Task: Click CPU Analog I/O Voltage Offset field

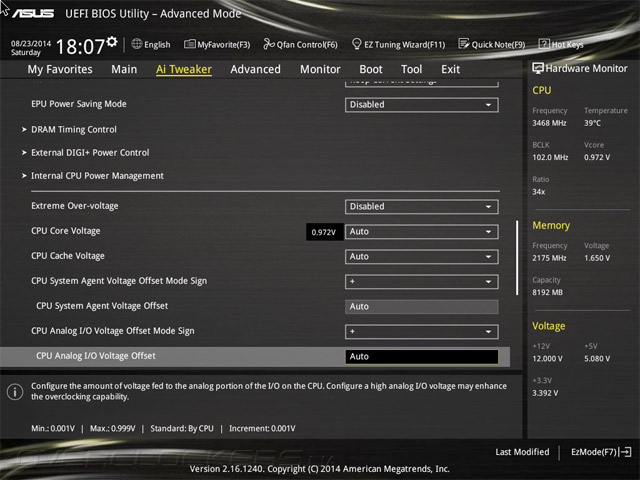Action: [422, 356]
